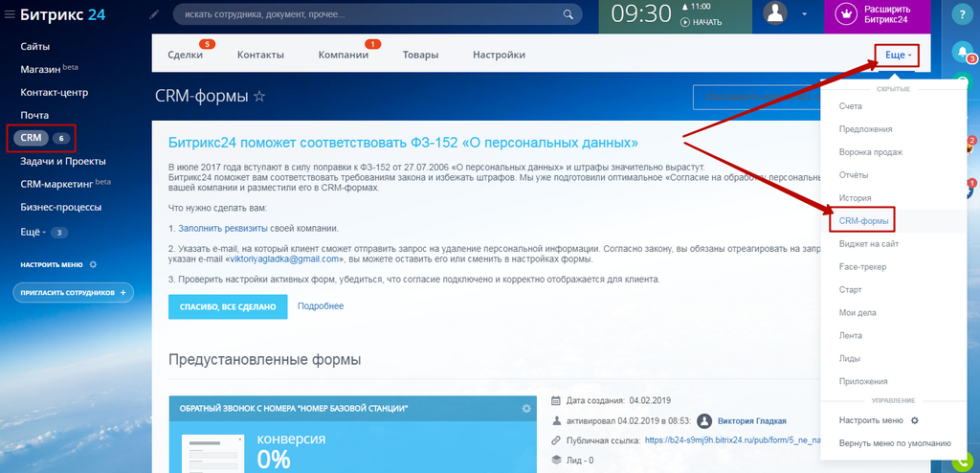Screen dimensions: 980x473
Task: Click the gear on the Обратный звонок form card
Action: (526, 408)
